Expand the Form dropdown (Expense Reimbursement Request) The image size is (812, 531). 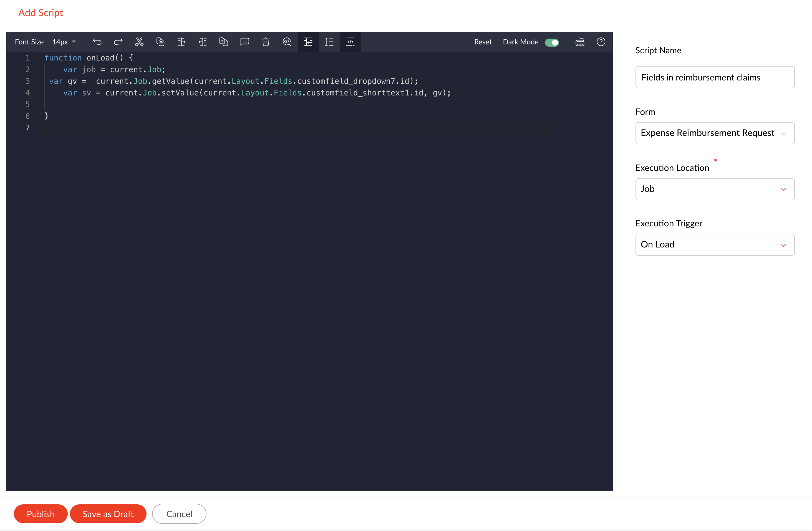click(x=715, y=133)
